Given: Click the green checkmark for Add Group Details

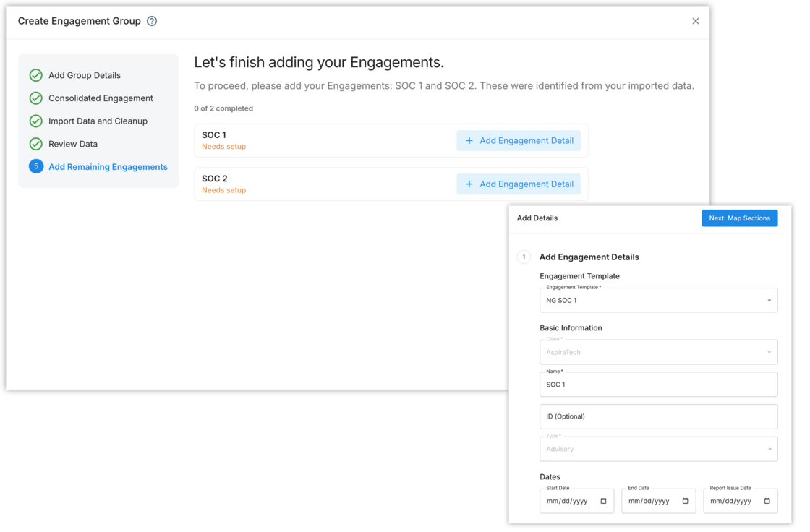Looking at the screenshot, I should point(36,74).
